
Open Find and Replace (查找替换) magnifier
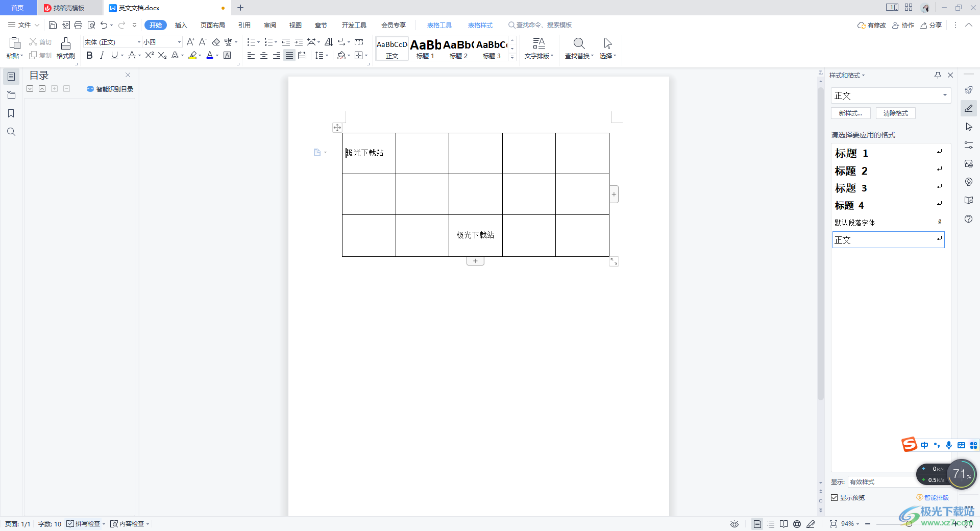click(x=579, y=43)
